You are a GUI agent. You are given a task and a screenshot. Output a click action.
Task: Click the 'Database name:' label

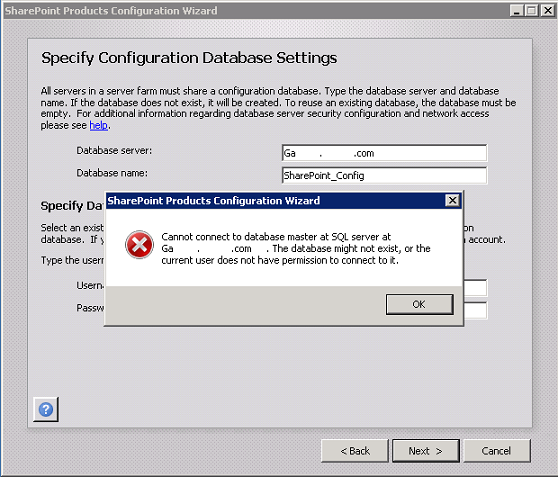112,173
